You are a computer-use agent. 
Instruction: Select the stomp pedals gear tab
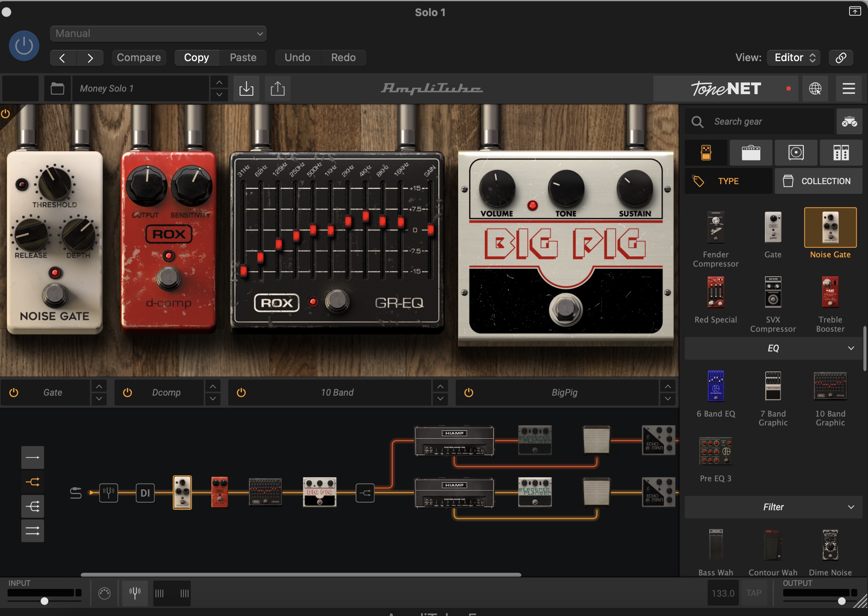706,153
